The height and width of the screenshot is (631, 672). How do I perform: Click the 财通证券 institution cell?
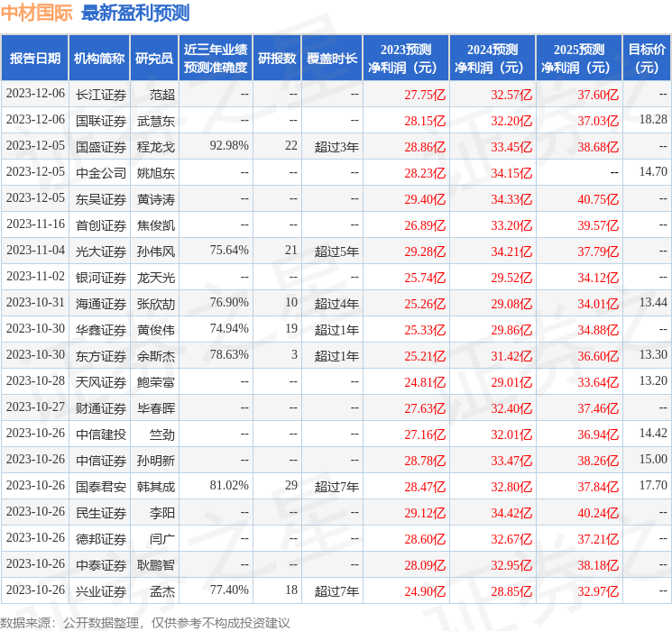pos(101,408)
